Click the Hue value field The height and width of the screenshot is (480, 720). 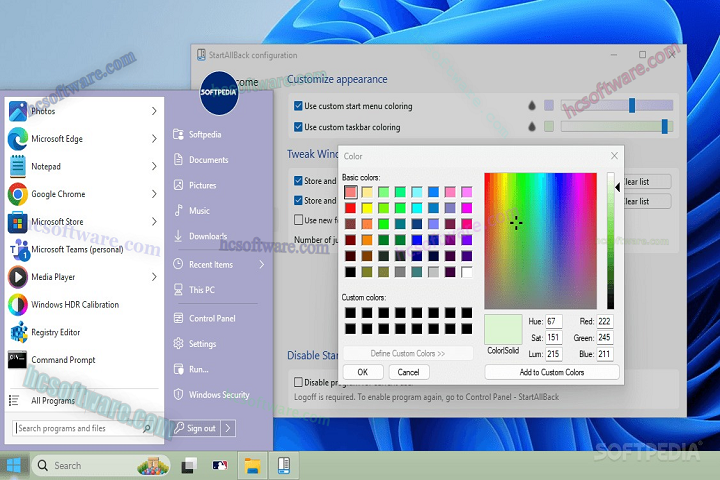(x=554, y=322)
